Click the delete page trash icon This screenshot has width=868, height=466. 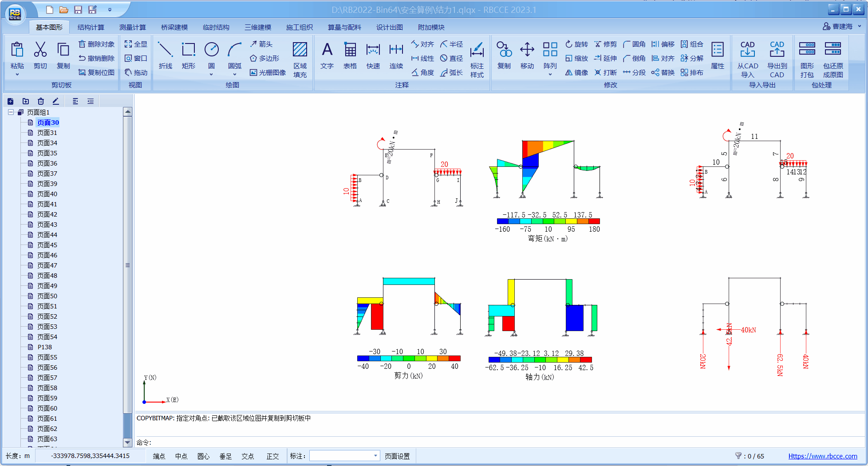41,101
